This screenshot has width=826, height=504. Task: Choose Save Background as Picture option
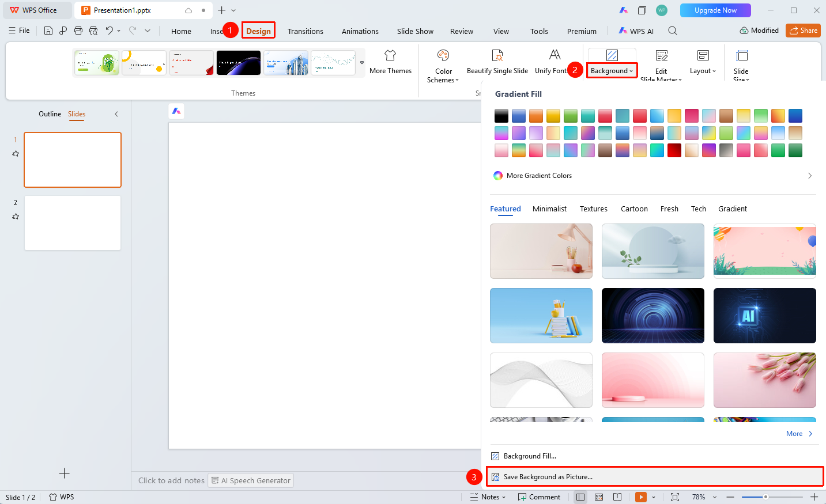(655, 477)
